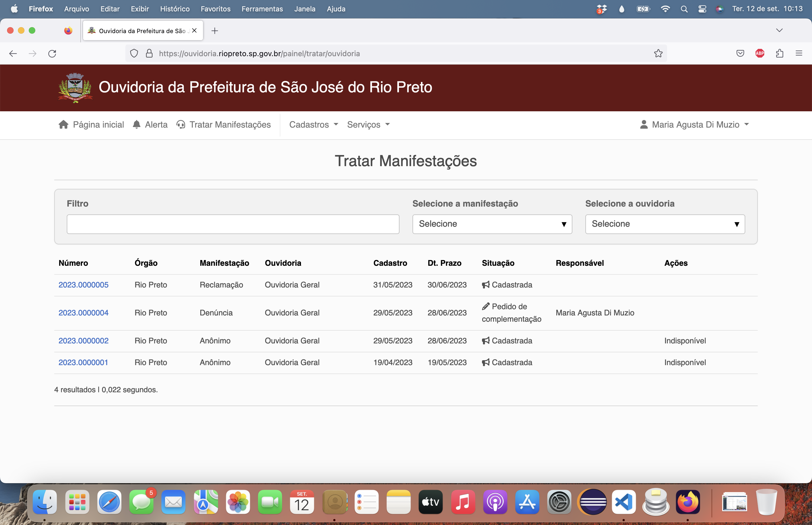Open the Maria Agusta Di Muzio user menu
This screenshot has height=525, width=812.
(x=695, y=124)
